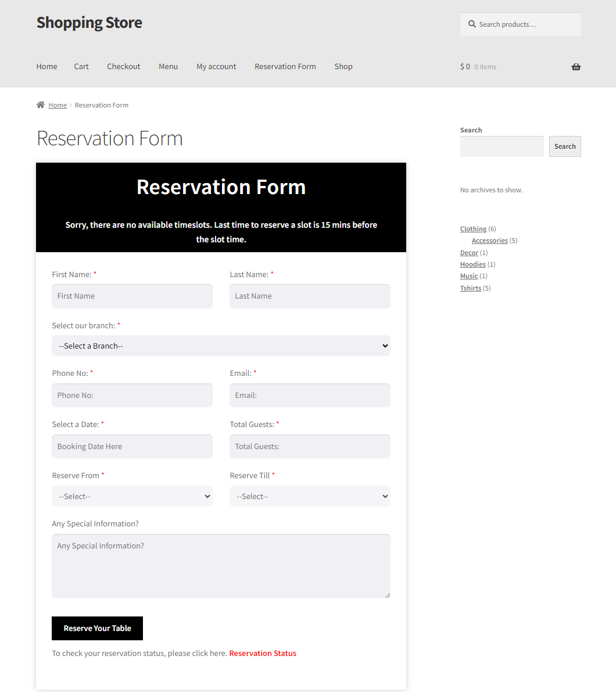Image resolution: width=616 pixels, height=692 pixels.
Task: Focus the Total Guests input field
Action: (310, 447)
